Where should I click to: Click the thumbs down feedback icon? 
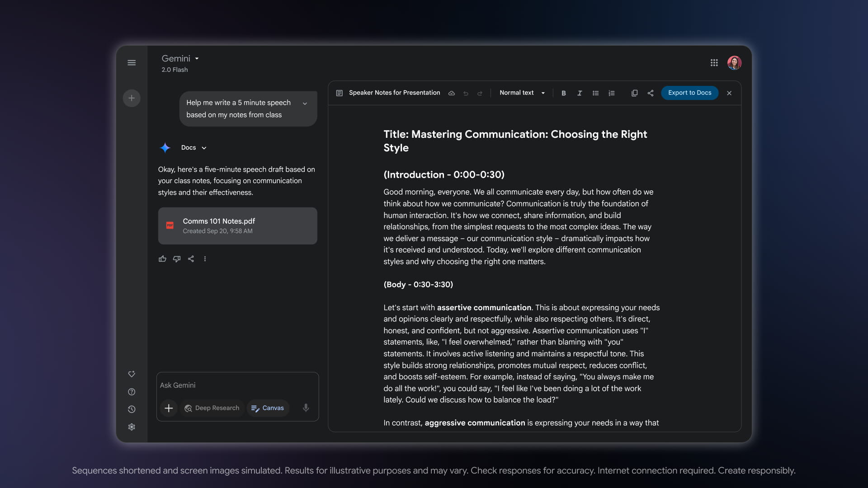177,259
